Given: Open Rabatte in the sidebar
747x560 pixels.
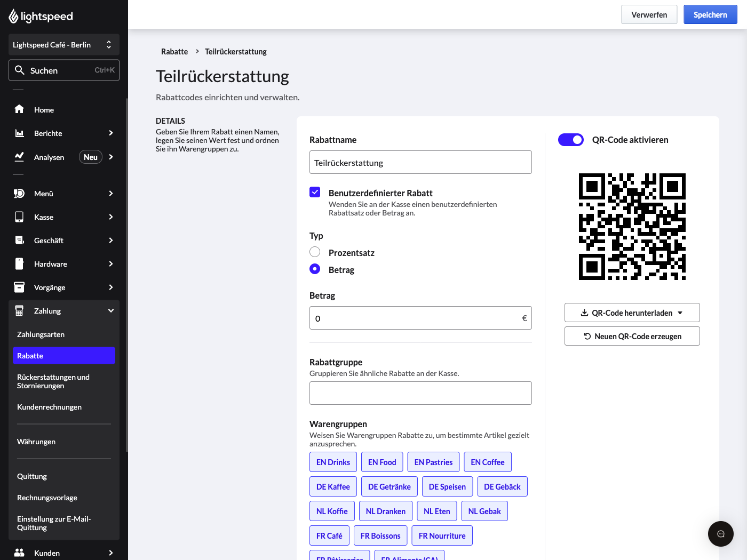Looking at the screenshot, I should point(64,356).
